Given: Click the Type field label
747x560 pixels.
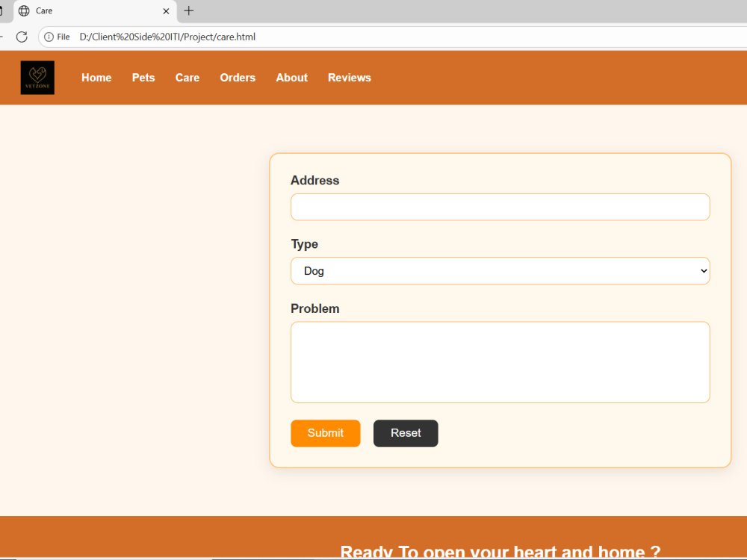Looking at the screenshot, I should 305,244.
